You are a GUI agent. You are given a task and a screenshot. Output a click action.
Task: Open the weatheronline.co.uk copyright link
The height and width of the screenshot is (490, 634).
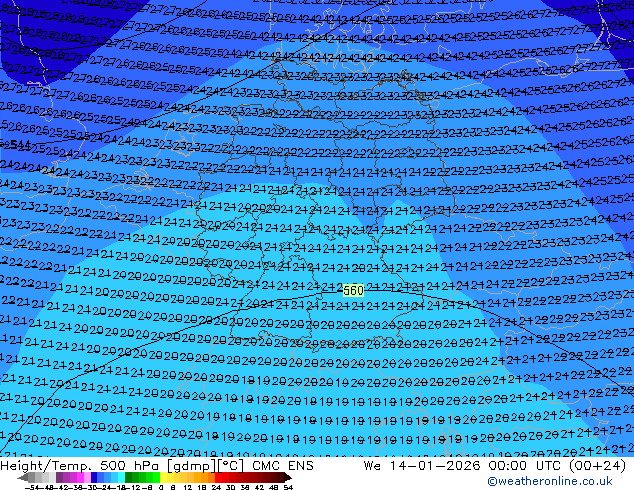pos(550,481)
